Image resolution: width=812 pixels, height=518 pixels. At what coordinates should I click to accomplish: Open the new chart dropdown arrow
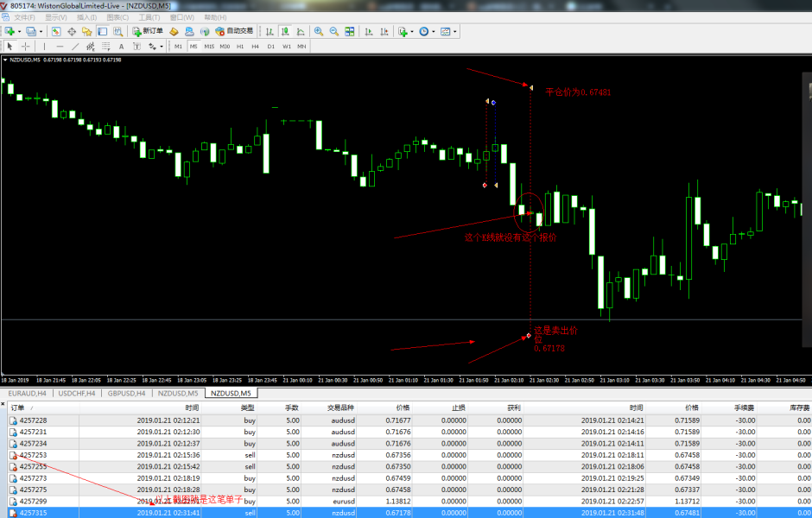coord(18,31)
